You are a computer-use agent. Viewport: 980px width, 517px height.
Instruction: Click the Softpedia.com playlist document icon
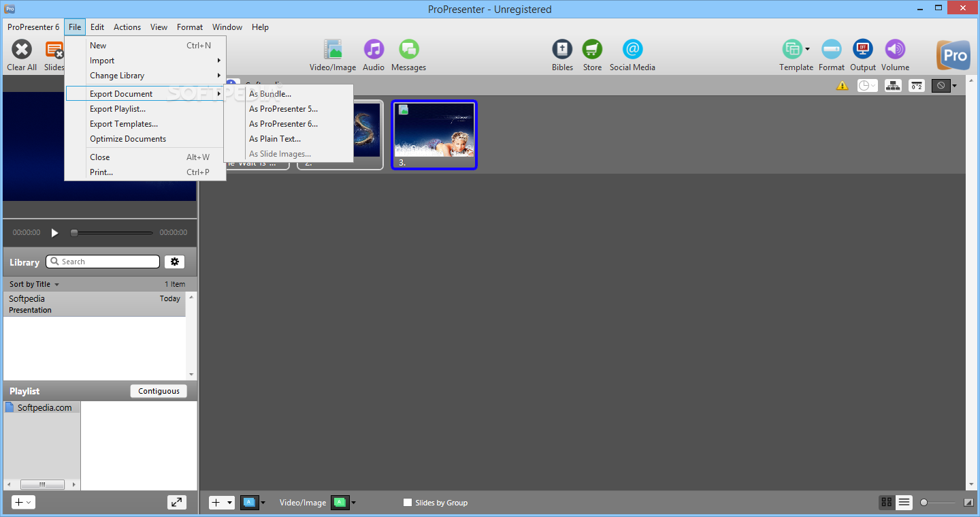point(10,407)
